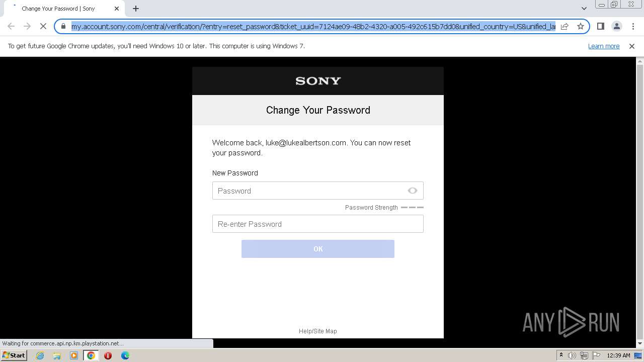Share this page icon
This screenshot has width=644, height=362.
[x=565, y=26]
